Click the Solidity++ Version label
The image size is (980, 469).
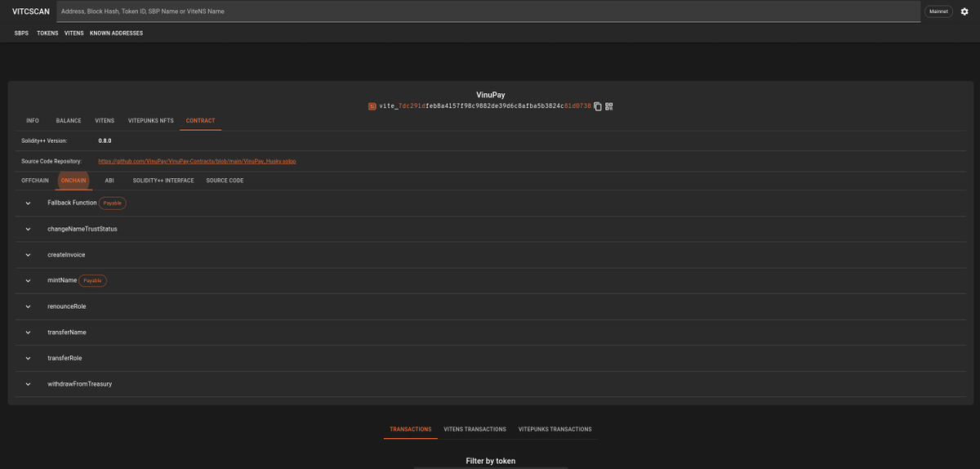point(44,141)
